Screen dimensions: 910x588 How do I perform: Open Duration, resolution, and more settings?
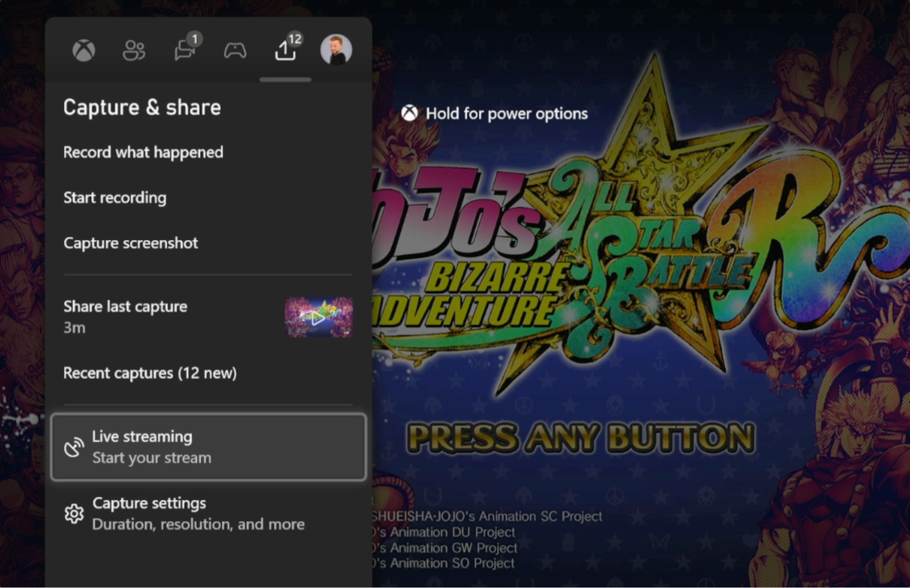(x=198, y=524)
